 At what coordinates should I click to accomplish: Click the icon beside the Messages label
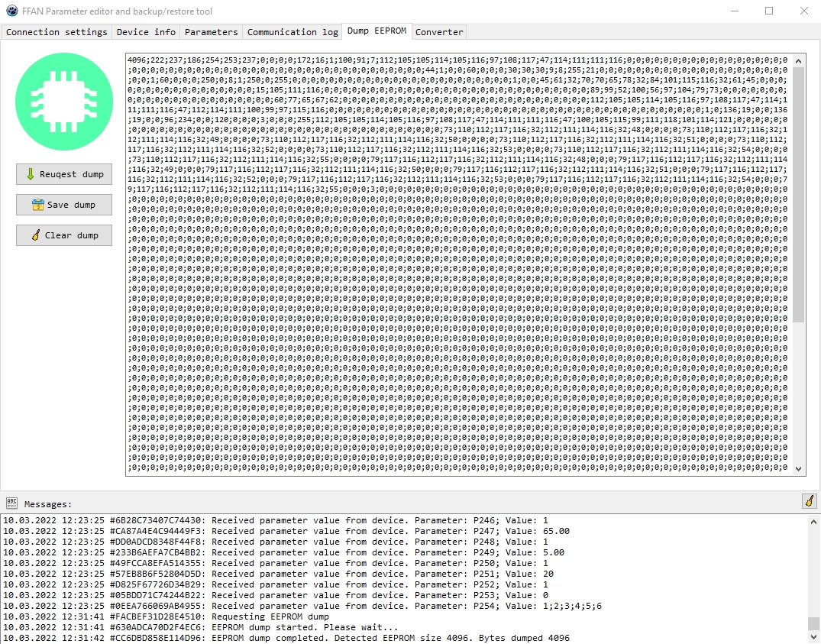tap(11, 503)
